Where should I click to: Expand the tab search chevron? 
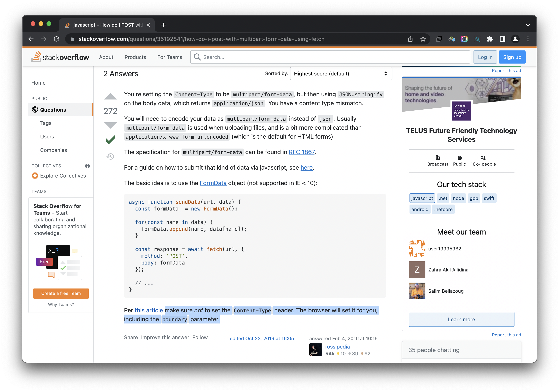528,25
